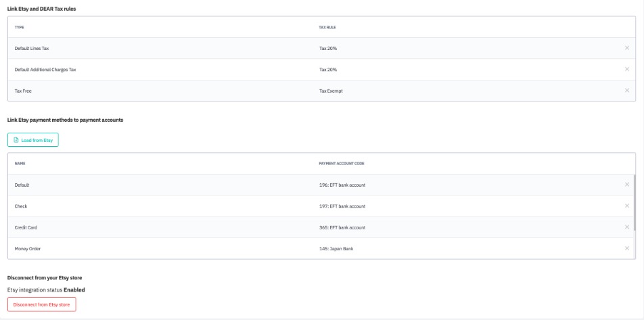Remove the Check payment method row
Viewport: 644px width, 320px height.
coord(626,206)
